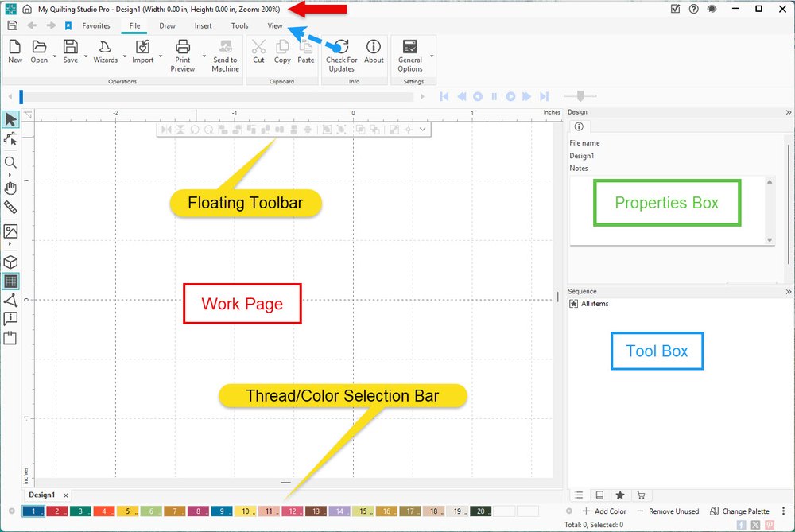Image resolution: width=795 pixels, height=532 pixels.
Task: Click the Help question mark icon
Action: point(693,9)
